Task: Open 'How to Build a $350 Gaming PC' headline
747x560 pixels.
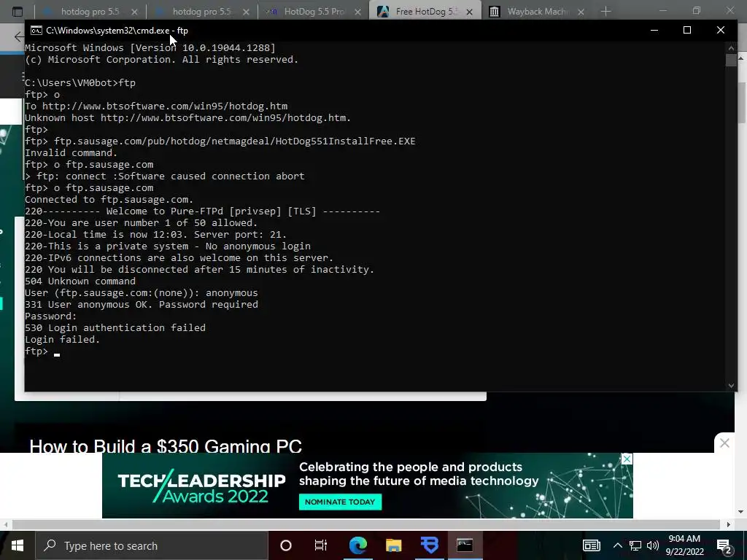Action: coord(166,446)
